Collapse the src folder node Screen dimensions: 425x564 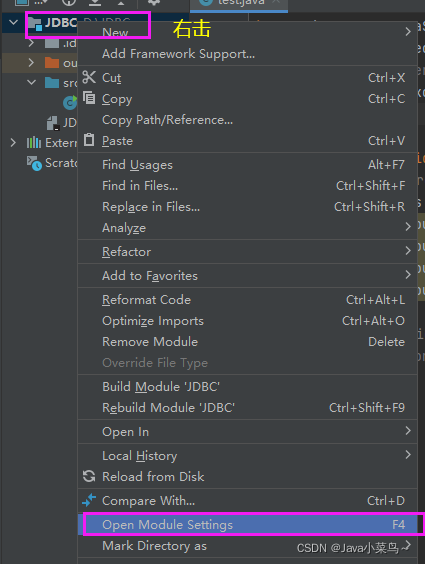click(x=32, y=83)
